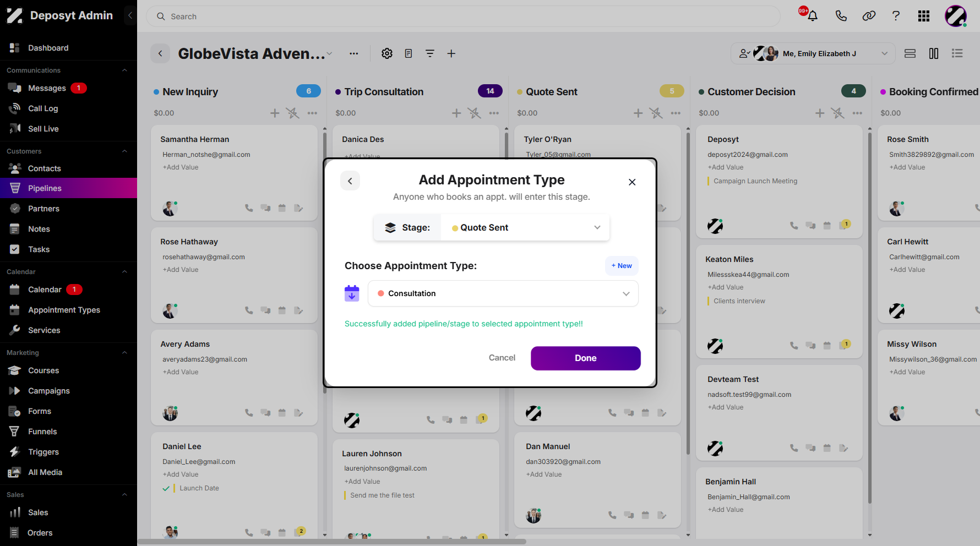
Task: Open New Inquiry stage options menu
Action: (313, 113)
